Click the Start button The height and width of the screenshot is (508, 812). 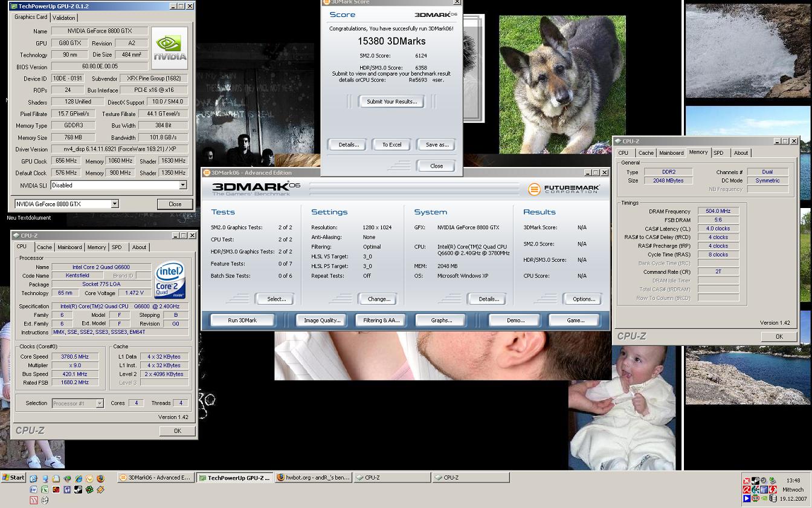coord(13,477)
